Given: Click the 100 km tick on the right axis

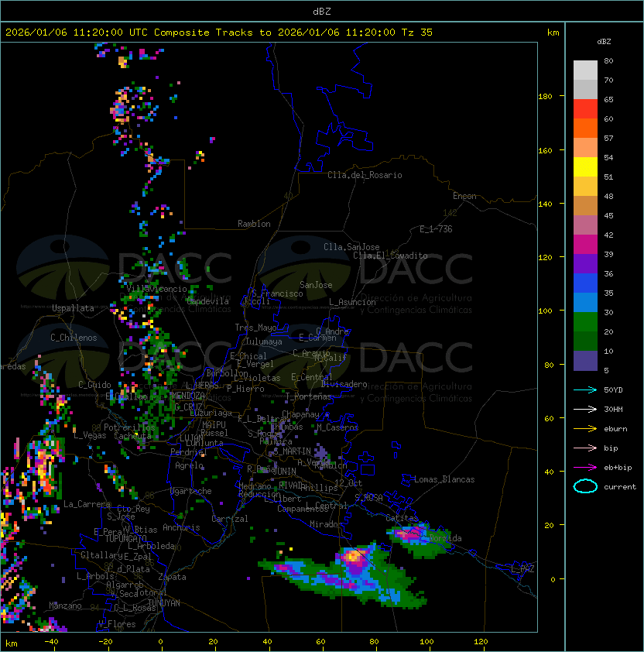Looking at the screenshot, I should (545, 311).
